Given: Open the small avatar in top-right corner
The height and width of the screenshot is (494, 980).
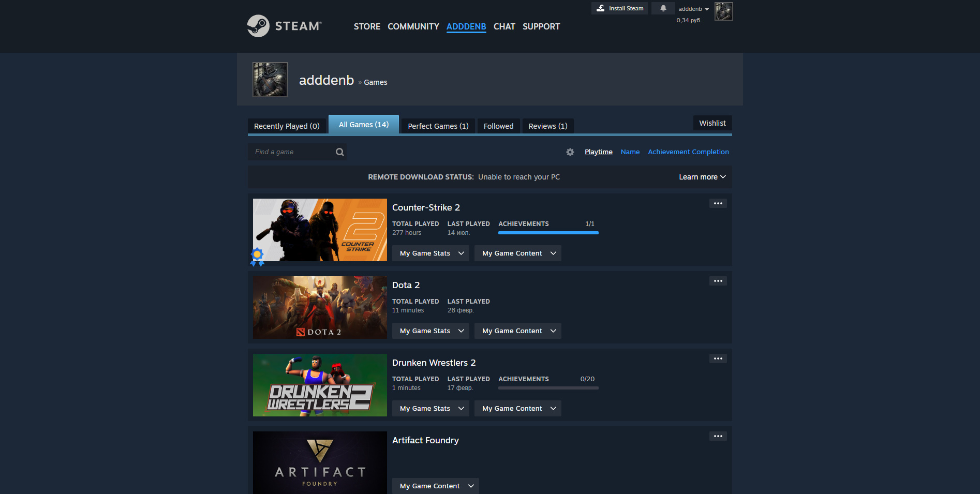Looking at the screenshot, I should click(723, 11).
